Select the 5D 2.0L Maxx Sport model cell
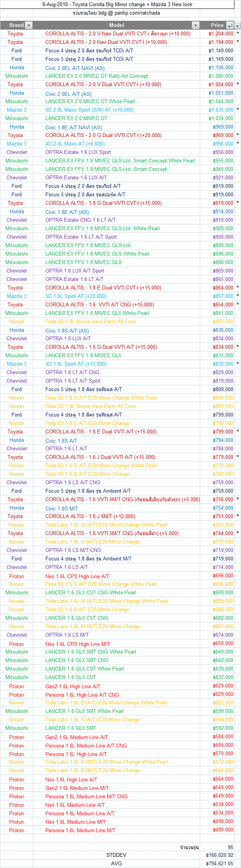The height and width of the screenshot is (868, 241). click(x=89, y=110)
